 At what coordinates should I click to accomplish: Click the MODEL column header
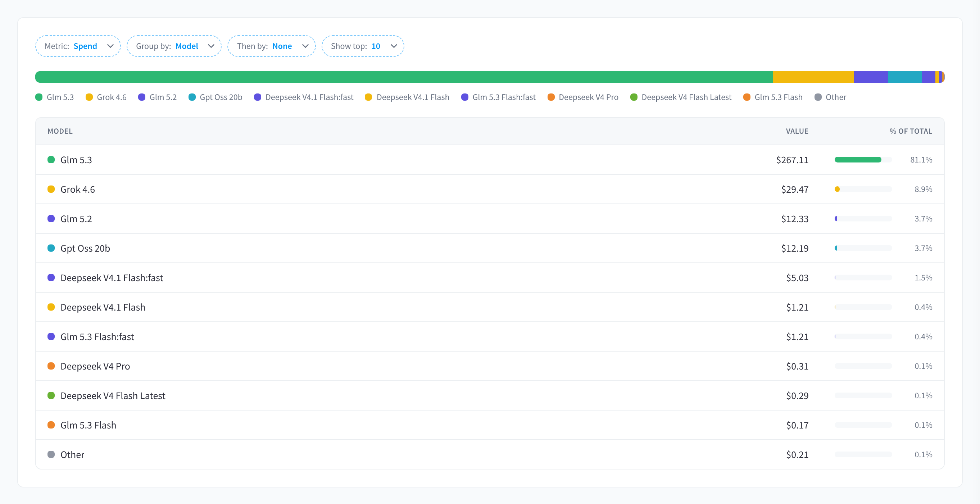pos(60,131)
